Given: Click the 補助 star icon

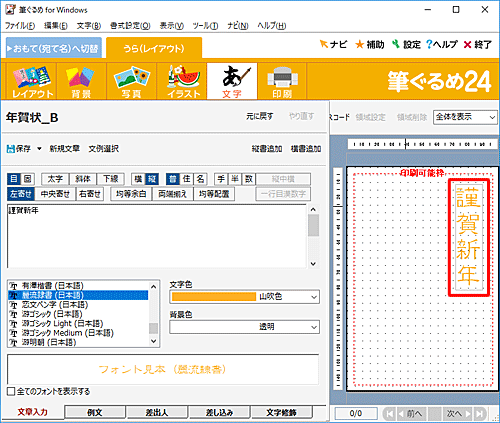Looking at the screenshot, I should coord(359,44).
